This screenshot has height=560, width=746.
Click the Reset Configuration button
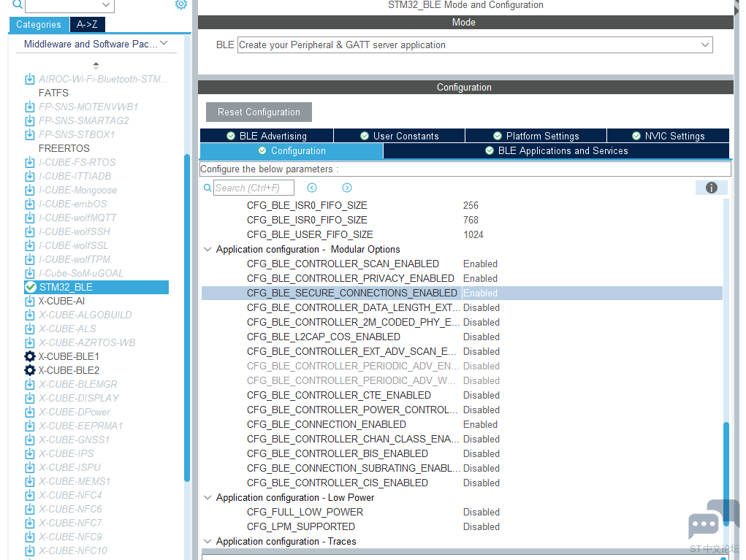[x=259, y=112]
